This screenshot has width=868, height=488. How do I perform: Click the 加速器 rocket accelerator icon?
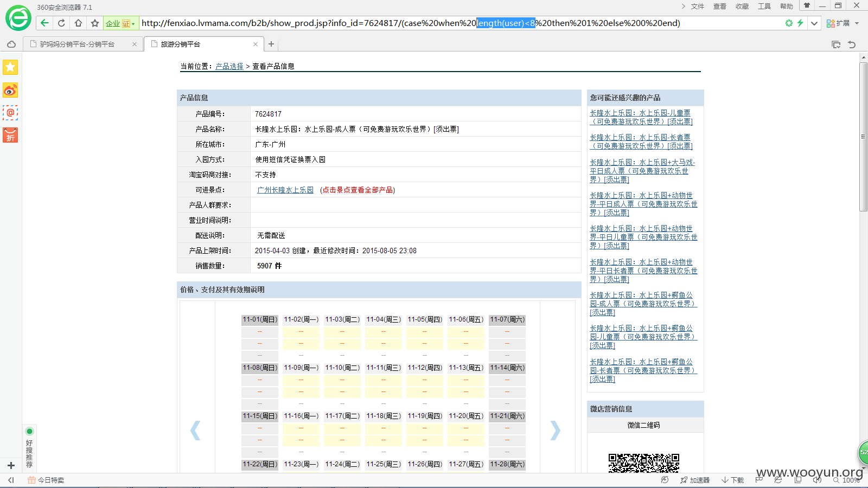tap(694, 480)
